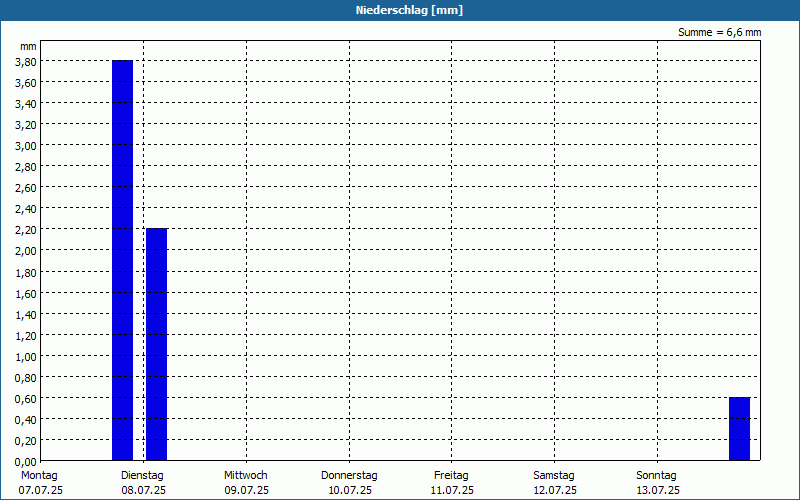Click the Sonntag axis label
The width and height of the screenshot is (800, 500).
656,476
